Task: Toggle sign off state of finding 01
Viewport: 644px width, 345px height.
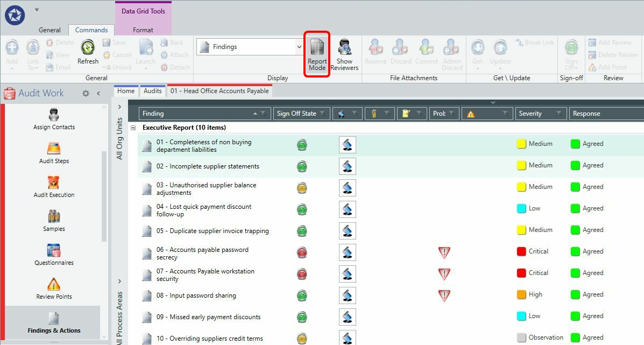Action: click(302, 145)
